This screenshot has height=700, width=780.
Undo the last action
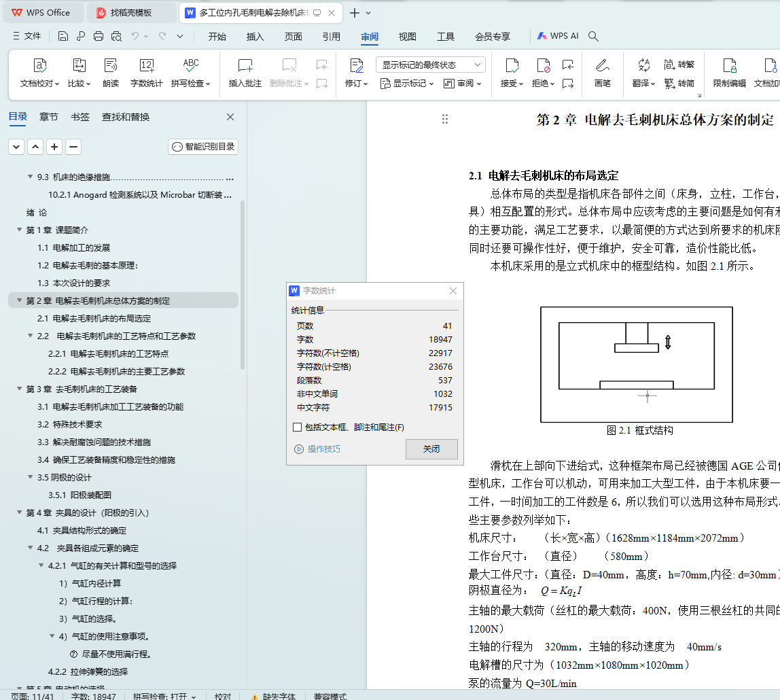coord(135,36)
